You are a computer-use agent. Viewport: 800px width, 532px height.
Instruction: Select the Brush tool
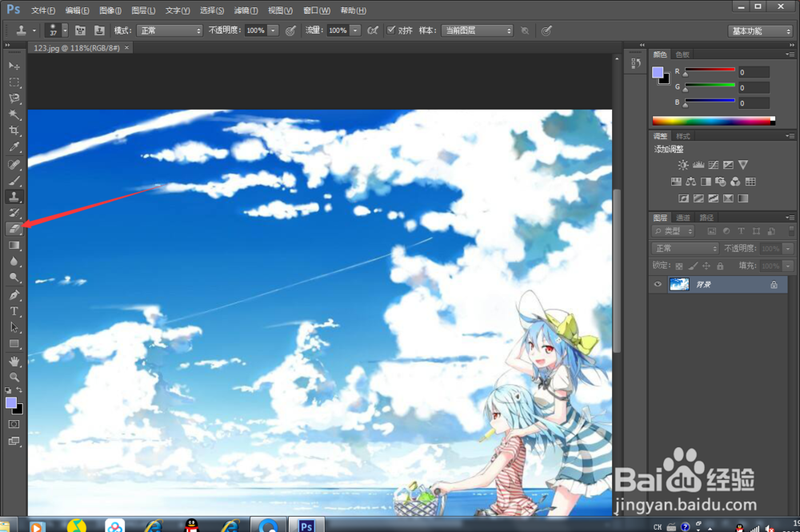tap(14, 181)
